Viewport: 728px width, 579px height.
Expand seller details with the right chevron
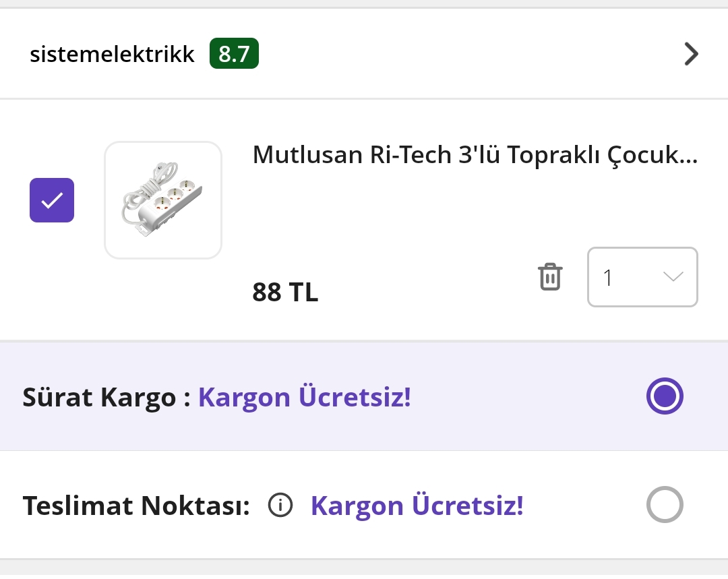pos(691,54)
